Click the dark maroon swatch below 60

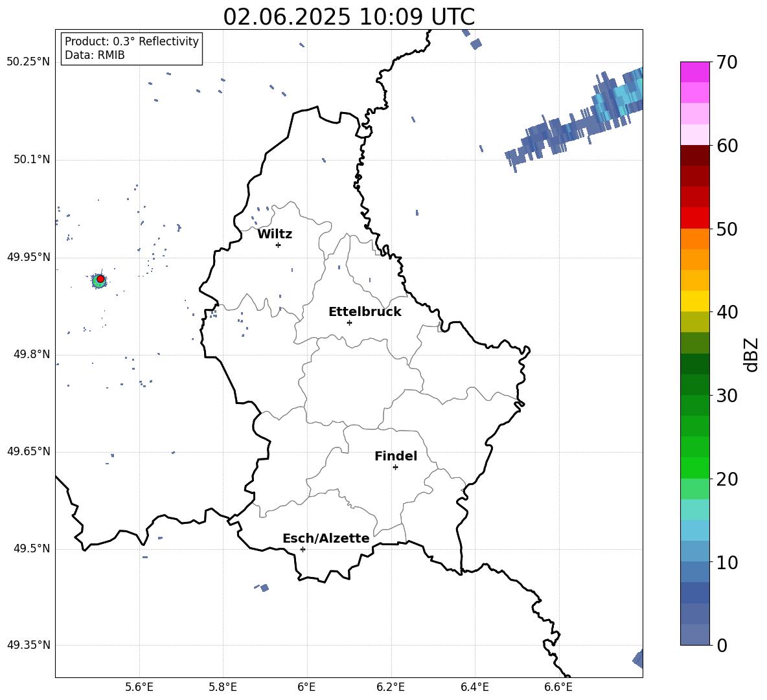[x=694, y=155]
